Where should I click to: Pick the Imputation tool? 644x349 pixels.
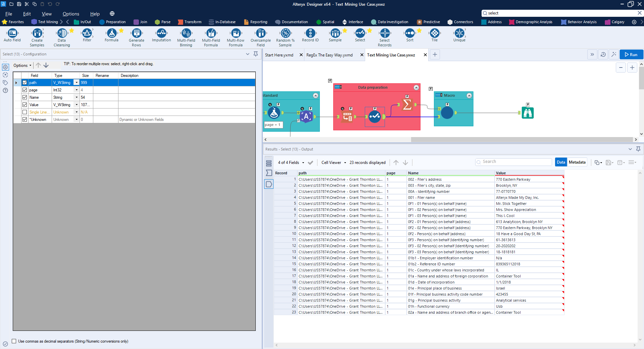(x=161, y=34)
